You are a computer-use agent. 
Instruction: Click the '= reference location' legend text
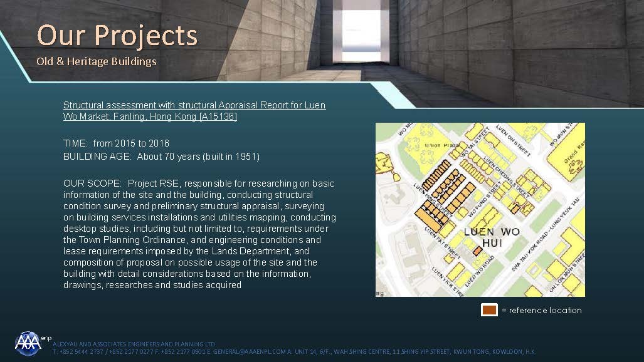tap(541, 310)
